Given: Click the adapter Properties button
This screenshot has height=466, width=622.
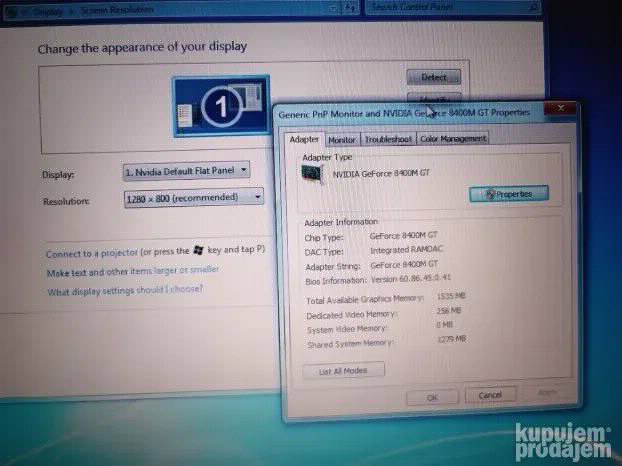Looking at the screenshot, I should [509, 194].
